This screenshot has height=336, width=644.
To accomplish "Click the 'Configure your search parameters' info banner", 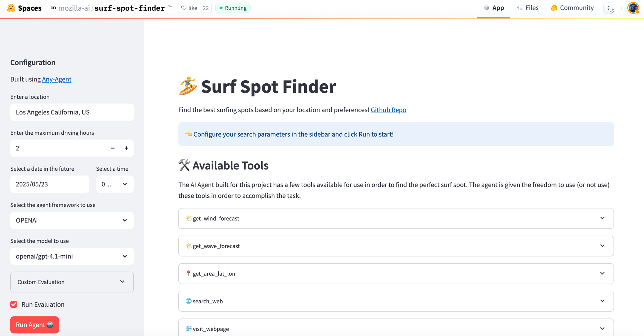I will point(396,134).
